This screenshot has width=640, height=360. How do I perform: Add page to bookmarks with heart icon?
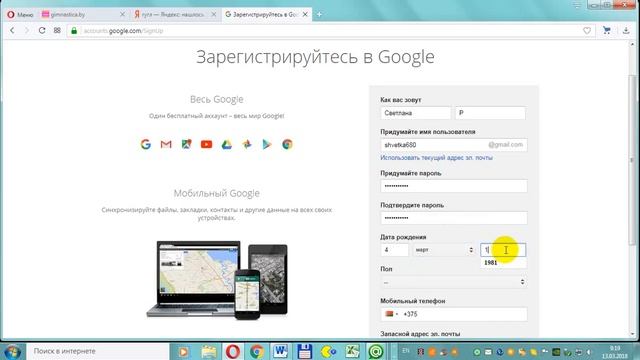point(587,31)
